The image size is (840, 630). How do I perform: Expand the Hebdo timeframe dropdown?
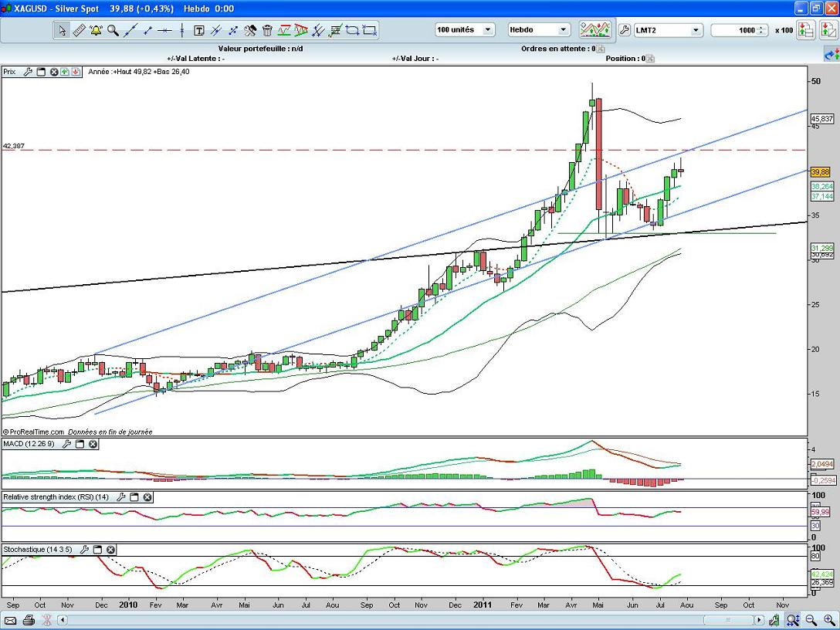click(562, 30)
